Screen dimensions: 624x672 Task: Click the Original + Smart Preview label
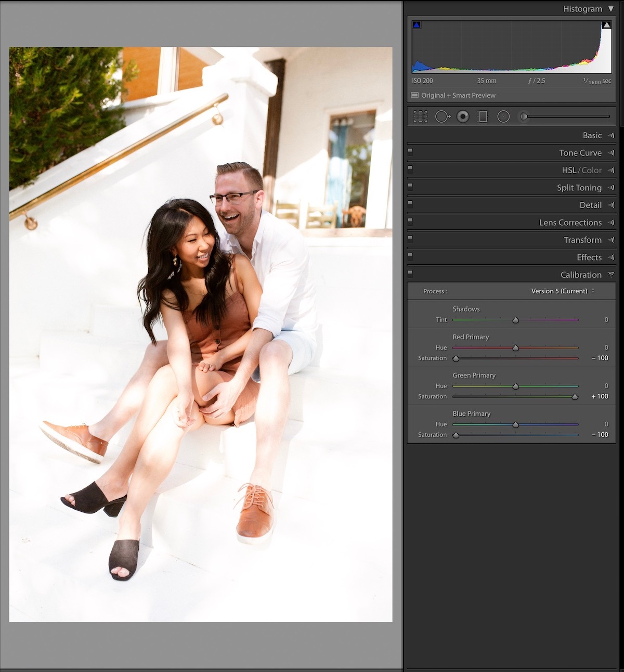[458, 96]
